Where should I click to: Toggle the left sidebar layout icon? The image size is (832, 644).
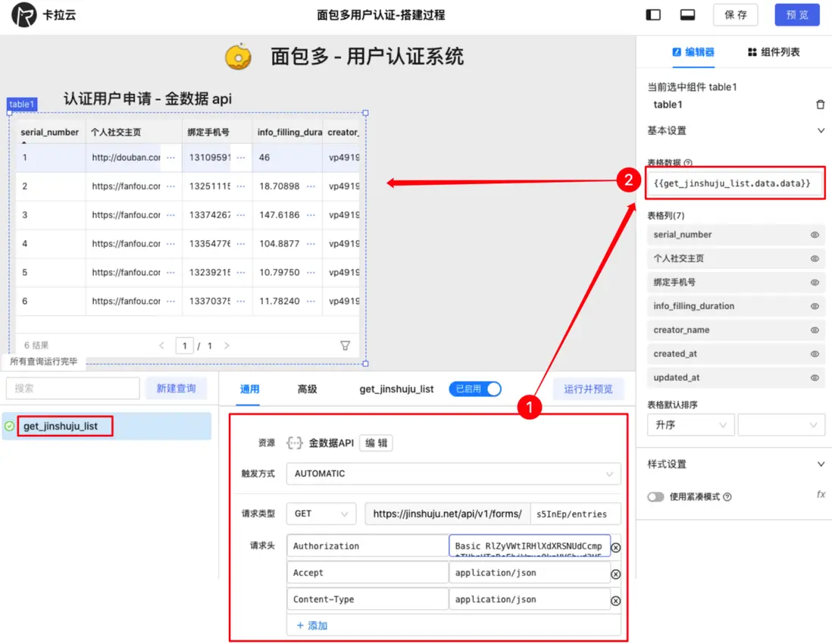pyautogui.click(x=653, y=15)
